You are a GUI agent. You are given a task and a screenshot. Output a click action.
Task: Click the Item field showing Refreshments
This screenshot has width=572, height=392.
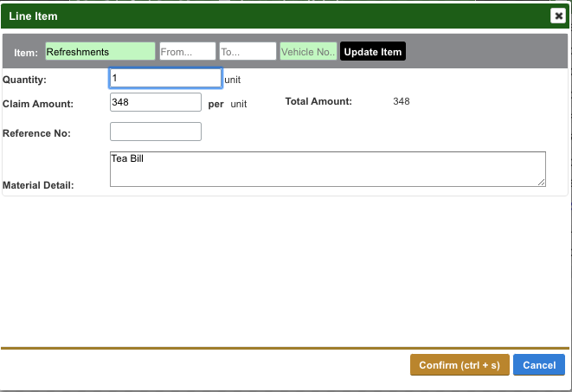(100, 52)
